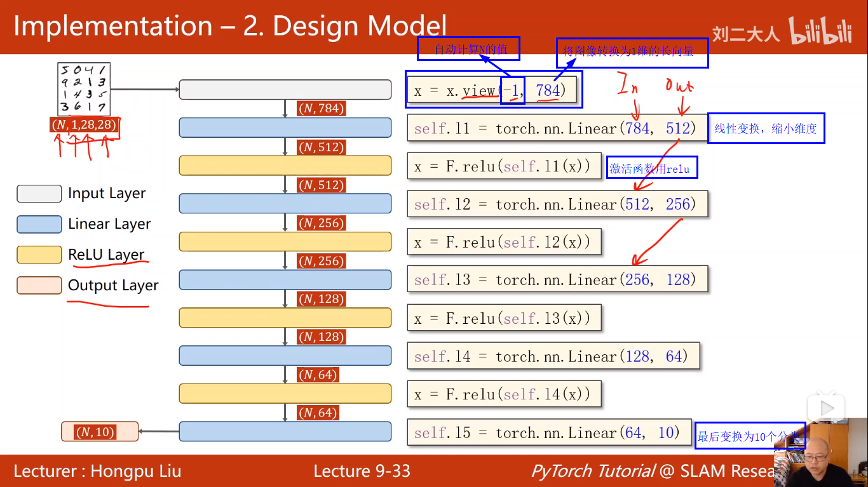Click the video play button overlay
Image resolution: width=868 pixels, height=487 pixels.
[826, 408]
